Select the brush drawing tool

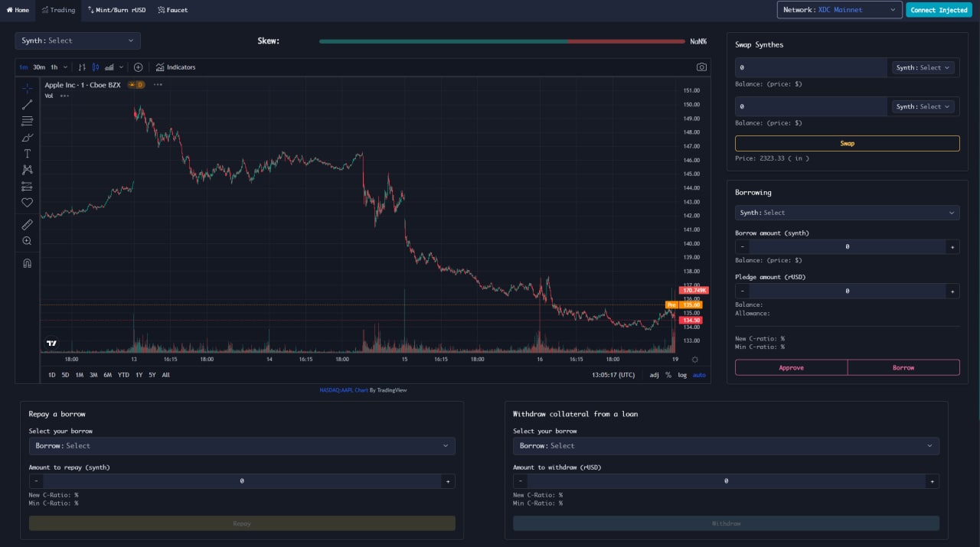point(27,138)
